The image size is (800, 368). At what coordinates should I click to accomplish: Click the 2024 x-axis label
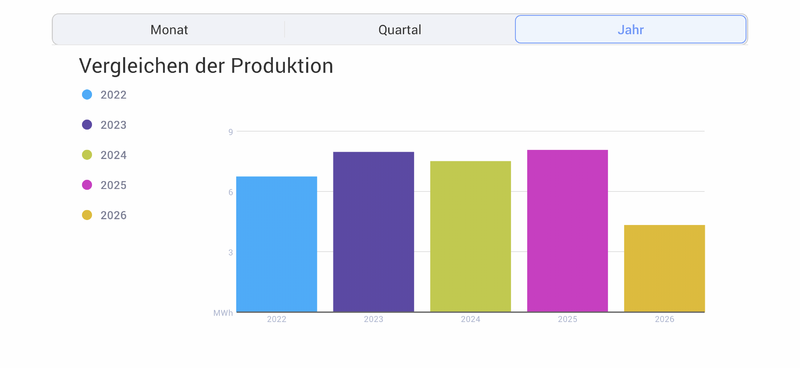470,320
